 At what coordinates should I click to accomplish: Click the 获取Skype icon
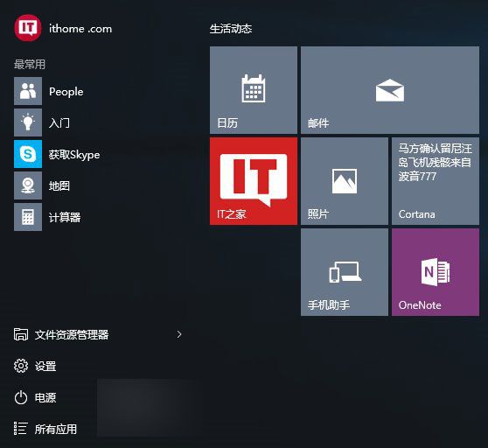[28, 154]
